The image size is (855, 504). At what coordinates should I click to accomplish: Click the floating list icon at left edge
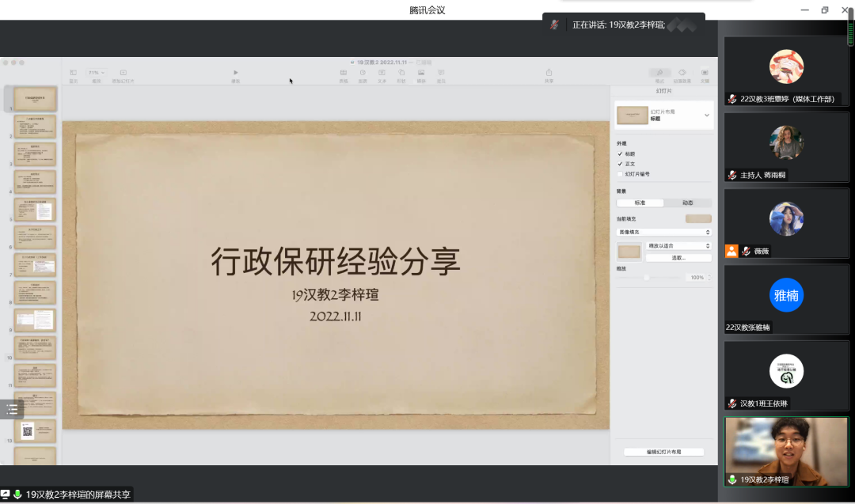pos(12,409)
